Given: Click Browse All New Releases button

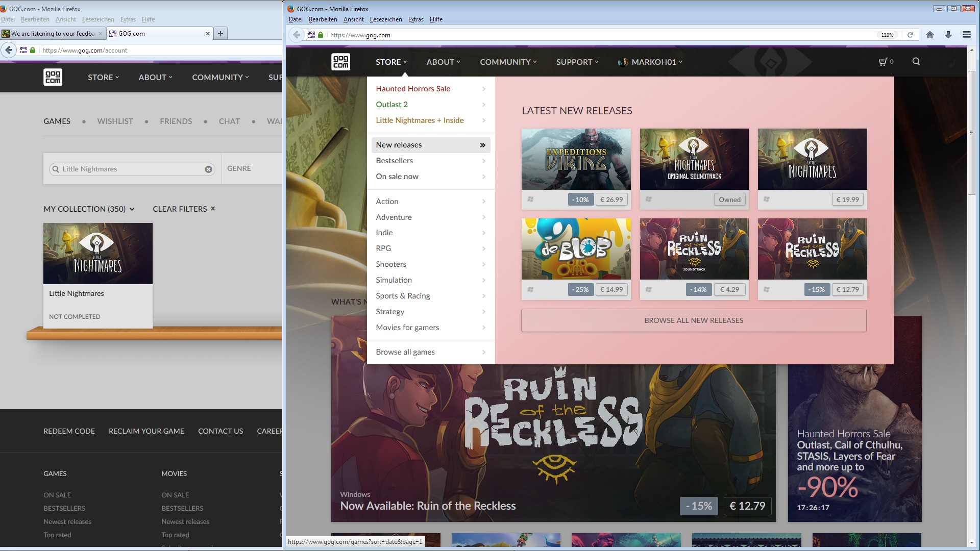Looking at the screenshot, I should (693, 320).
